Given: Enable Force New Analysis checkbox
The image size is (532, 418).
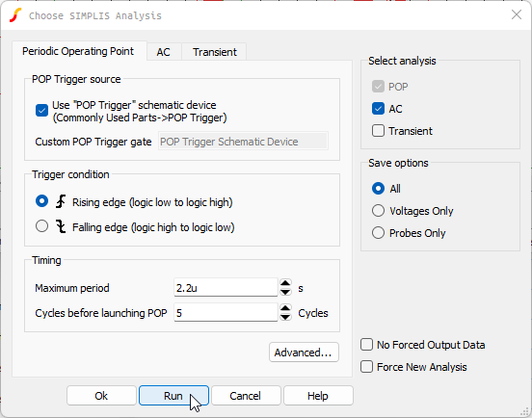Looking at the screenshot, I should [x=366, y=366].
